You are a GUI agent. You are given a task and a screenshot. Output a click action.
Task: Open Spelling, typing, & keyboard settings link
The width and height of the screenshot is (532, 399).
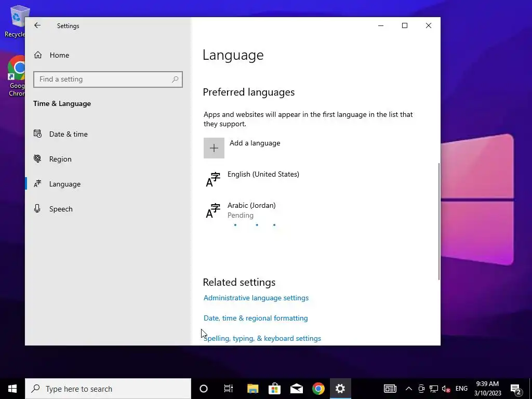pos(262,339)
